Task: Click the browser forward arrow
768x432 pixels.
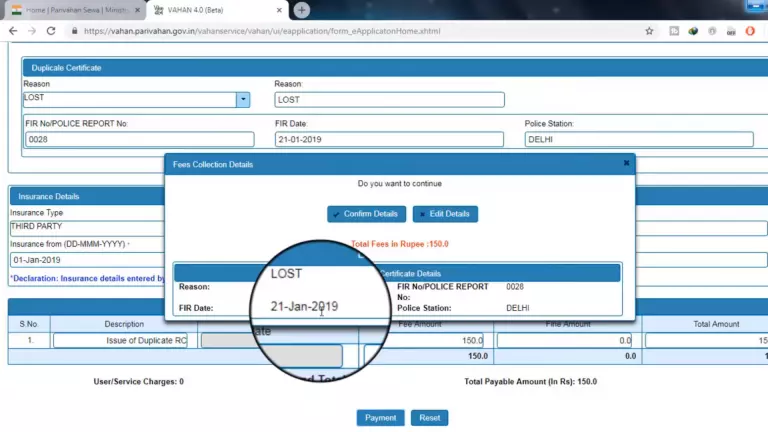Action: (31, 31)
